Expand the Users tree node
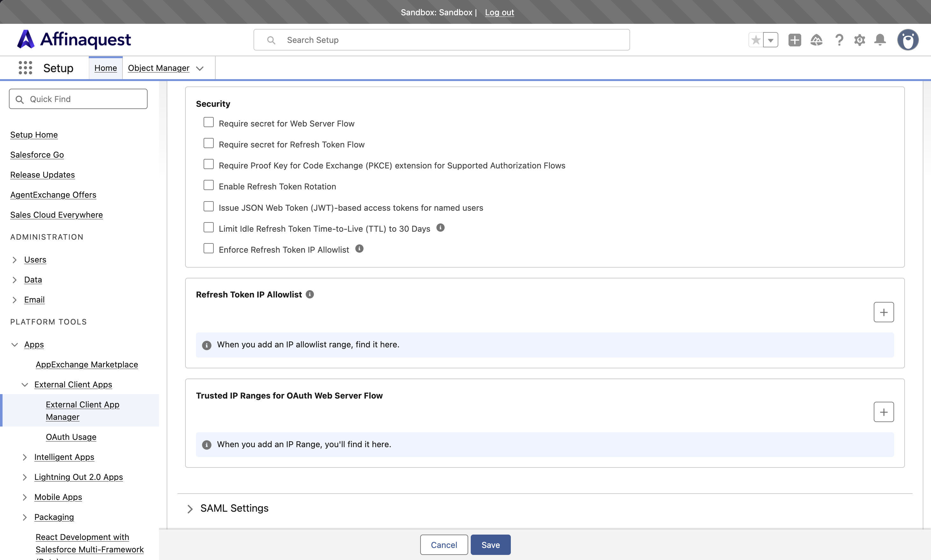The height and width of the screenshot is (560, 931). 14,260
